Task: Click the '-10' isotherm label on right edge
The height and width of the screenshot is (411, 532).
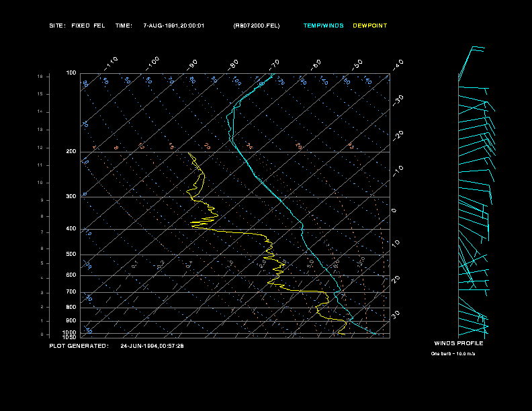Action: tap(398, 172)
